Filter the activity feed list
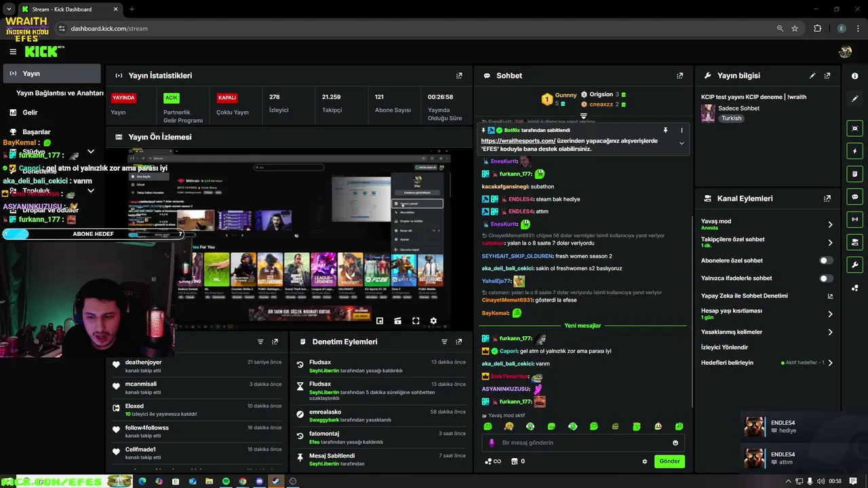The image size is (868, 488). coord(260,342)
